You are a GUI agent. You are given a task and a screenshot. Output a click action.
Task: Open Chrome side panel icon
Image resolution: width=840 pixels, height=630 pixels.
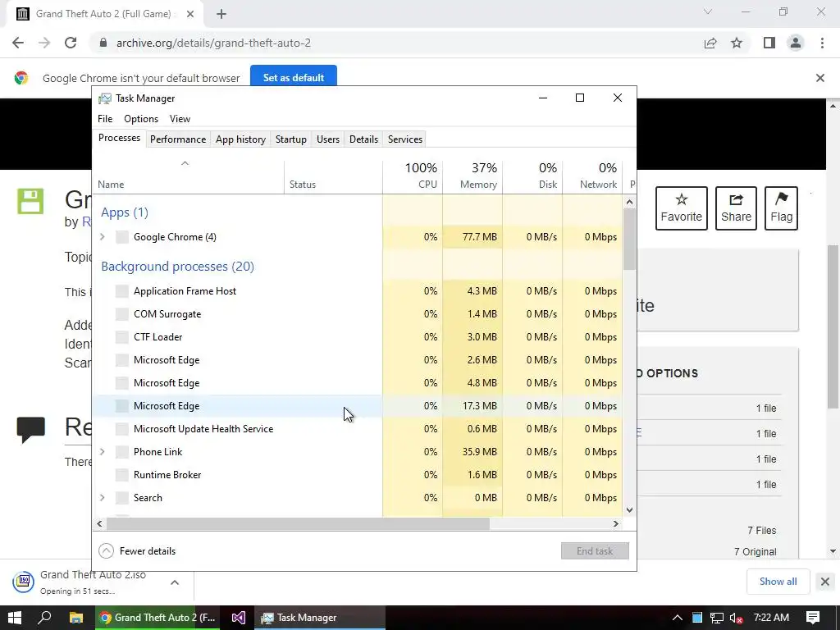coord(769,43)
